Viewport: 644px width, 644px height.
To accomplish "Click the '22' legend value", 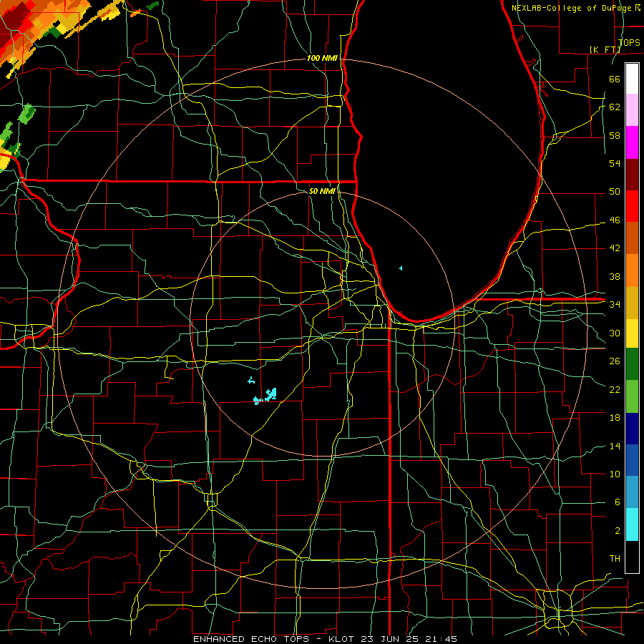I will [615, 389].
